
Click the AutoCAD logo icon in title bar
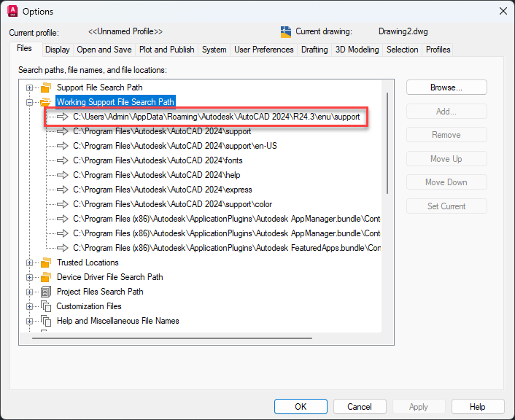coord(12,11)
